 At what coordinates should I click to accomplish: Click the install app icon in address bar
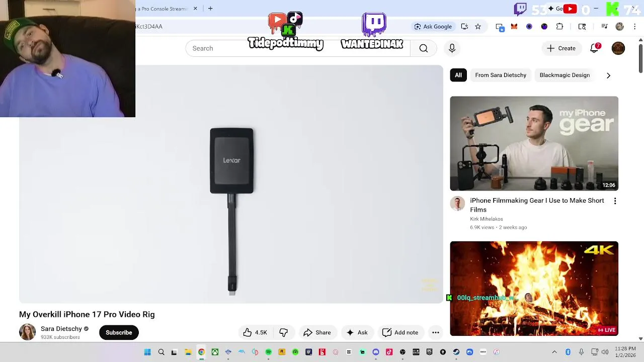pyautogui.click(x=464, y=27)
